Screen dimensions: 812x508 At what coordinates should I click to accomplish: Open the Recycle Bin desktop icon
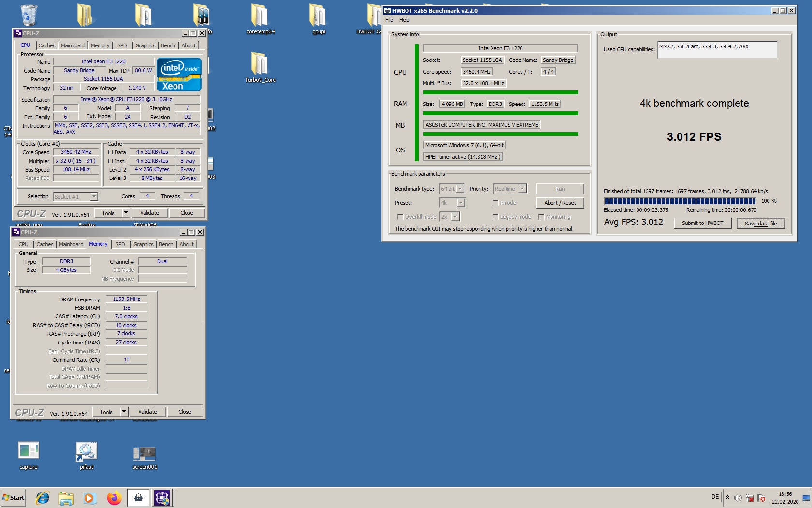tap(29, 15)
